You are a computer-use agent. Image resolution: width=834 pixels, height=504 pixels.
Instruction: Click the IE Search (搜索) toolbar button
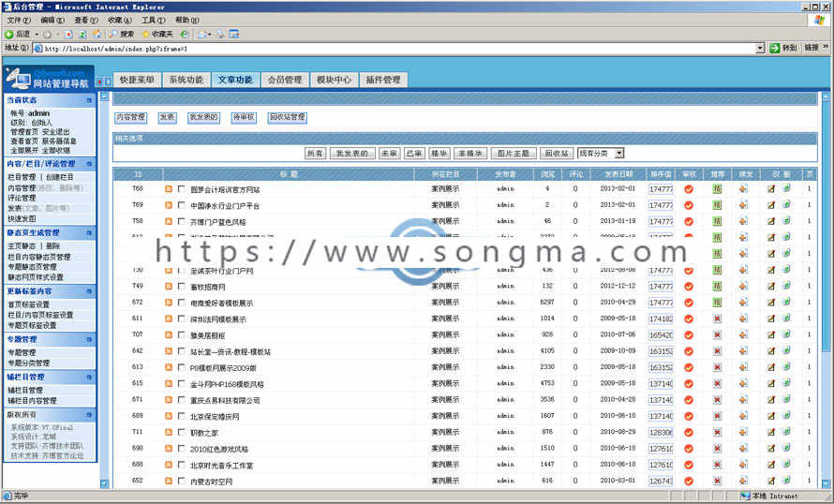(x=122, y=34)
